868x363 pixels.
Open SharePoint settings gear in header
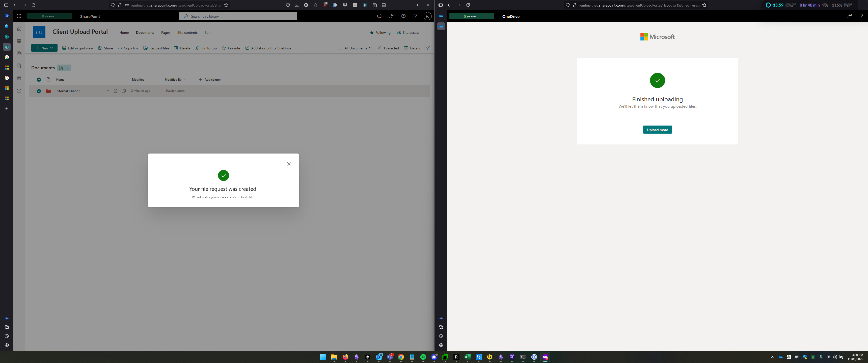tap(403, 16)
